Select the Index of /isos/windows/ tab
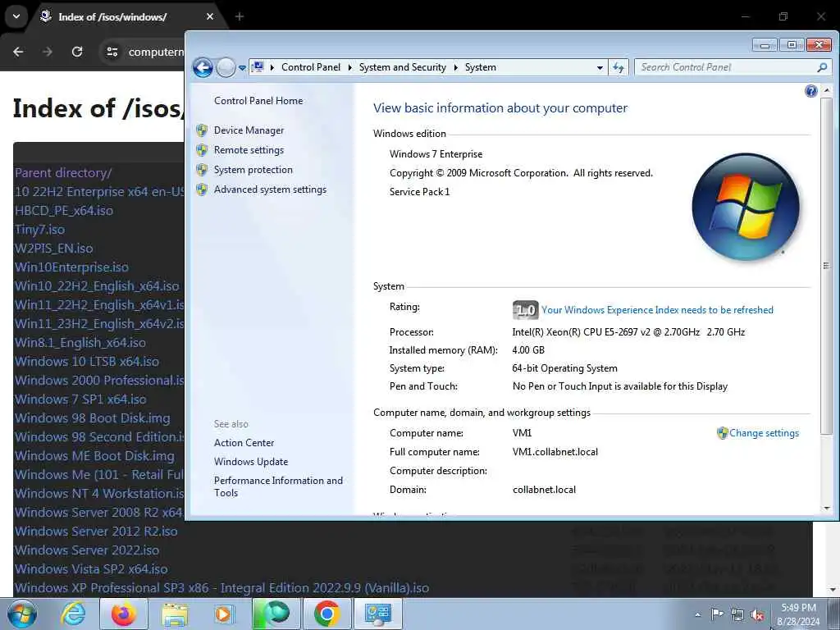840x630 pixels. tap(112, 17)
